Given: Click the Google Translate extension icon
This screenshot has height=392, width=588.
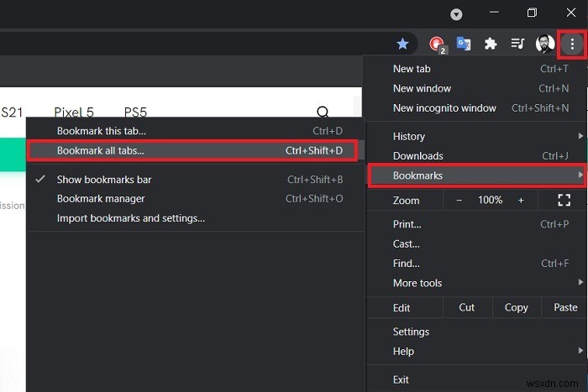Looking at the screenshot, I should coord(464,44).
